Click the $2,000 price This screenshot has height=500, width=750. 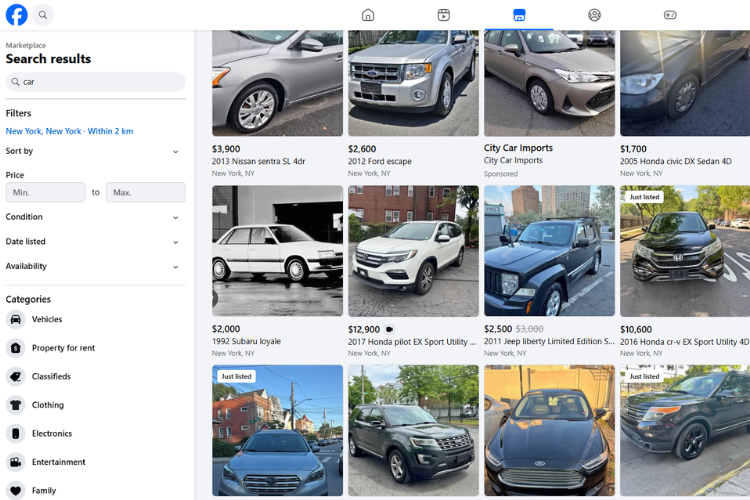pyautogui.click(x=226, y=329)
